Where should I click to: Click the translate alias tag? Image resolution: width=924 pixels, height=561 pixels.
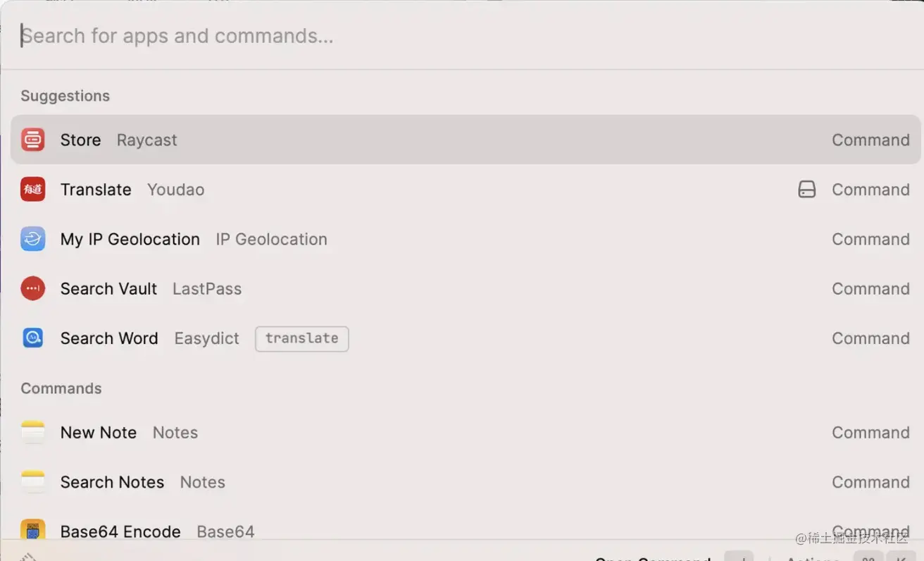point(302,338)
